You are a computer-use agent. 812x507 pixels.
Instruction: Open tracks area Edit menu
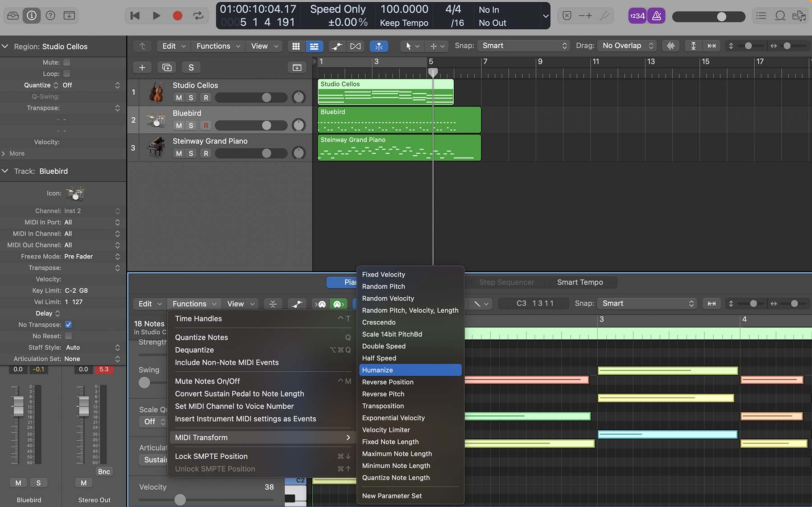(x=174, y=46)
